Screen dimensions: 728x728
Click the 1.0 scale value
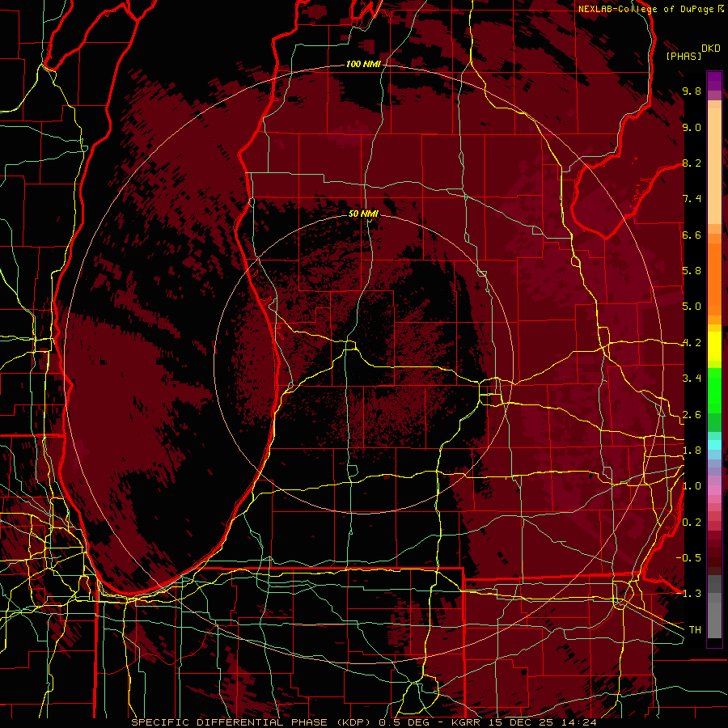692,486
